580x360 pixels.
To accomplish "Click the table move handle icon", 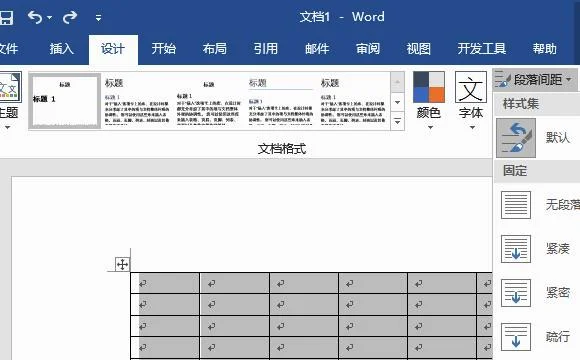I will tap(122, 264).
